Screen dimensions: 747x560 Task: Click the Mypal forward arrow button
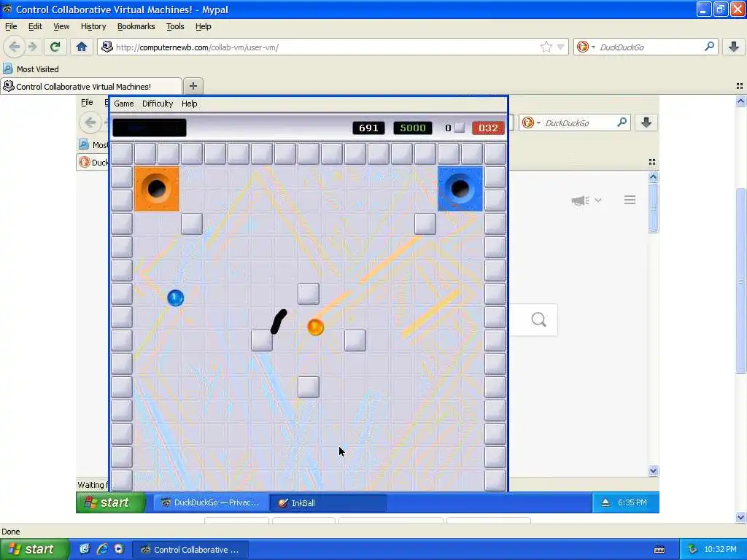[x=32, y=47]
